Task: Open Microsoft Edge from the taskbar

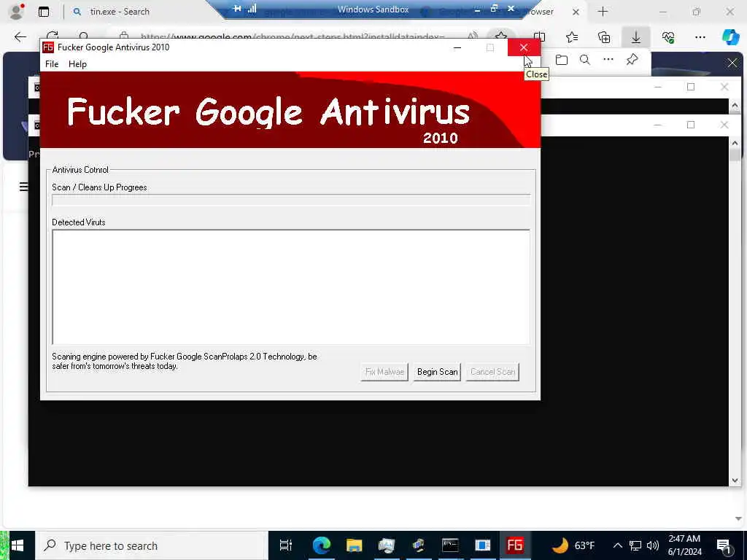Action: point(322,545)
